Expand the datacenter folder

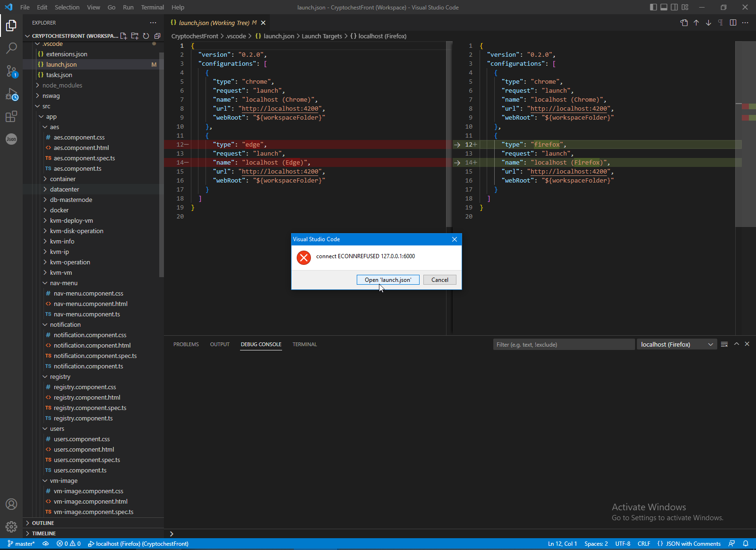click(90, 190)
